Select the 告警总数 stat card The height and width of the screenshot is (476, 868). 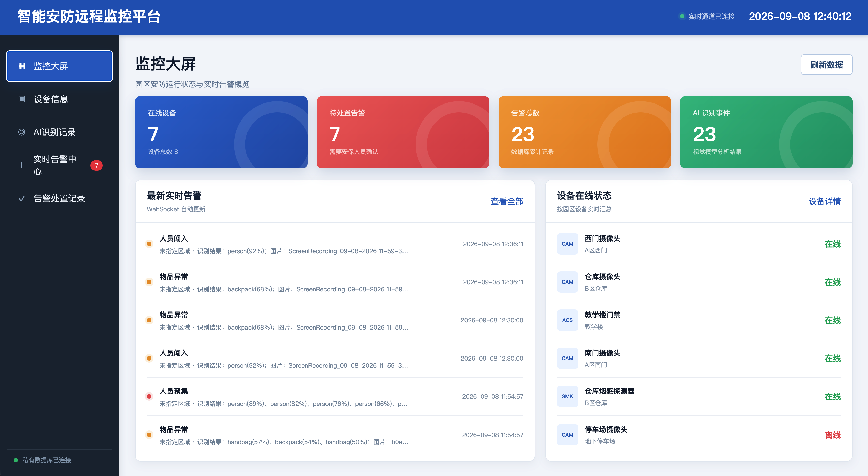coord(585,132)
